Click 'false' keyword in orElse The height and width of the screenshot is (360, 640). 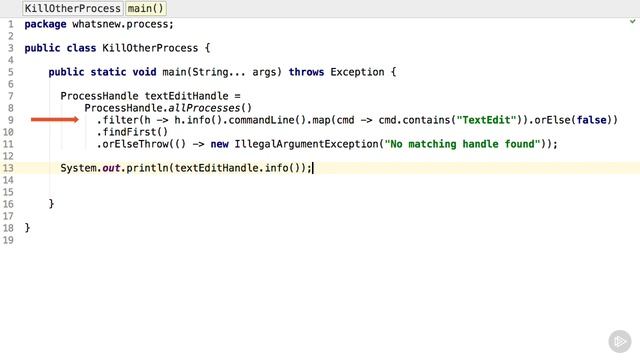pyautogui.click(x=591, y=120)
